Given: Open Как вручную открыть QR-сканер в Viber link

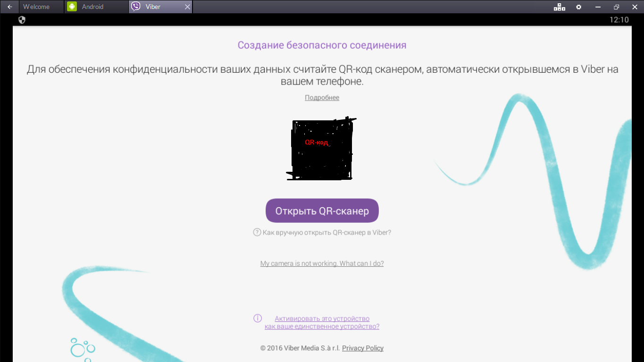Looking at the screenshot, I should 327,232.
